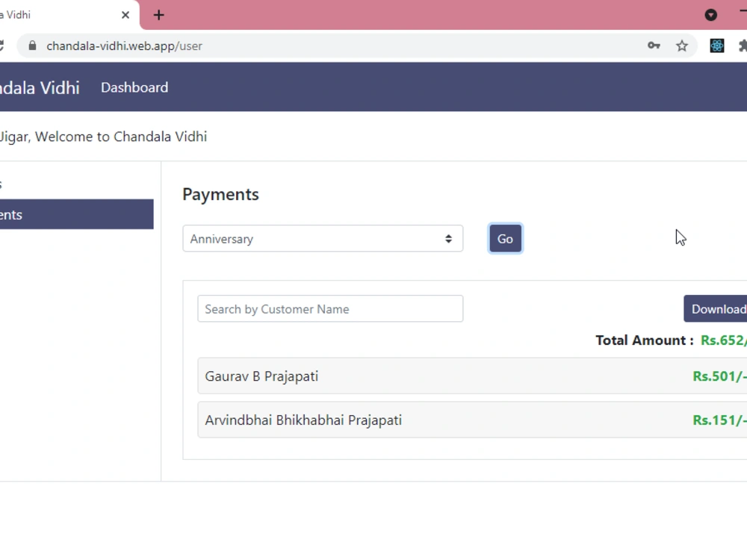Click the Go button
This screenshot has height=560, width=747.
505,239
